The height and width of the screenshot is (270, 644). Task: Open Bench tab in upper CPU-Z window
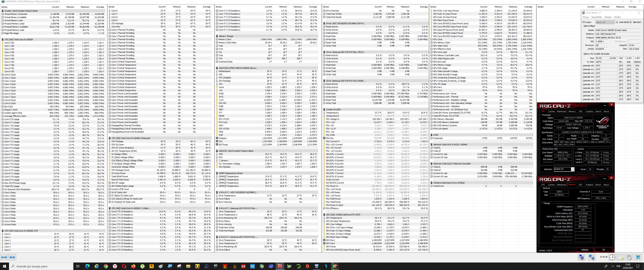[598, 111]
